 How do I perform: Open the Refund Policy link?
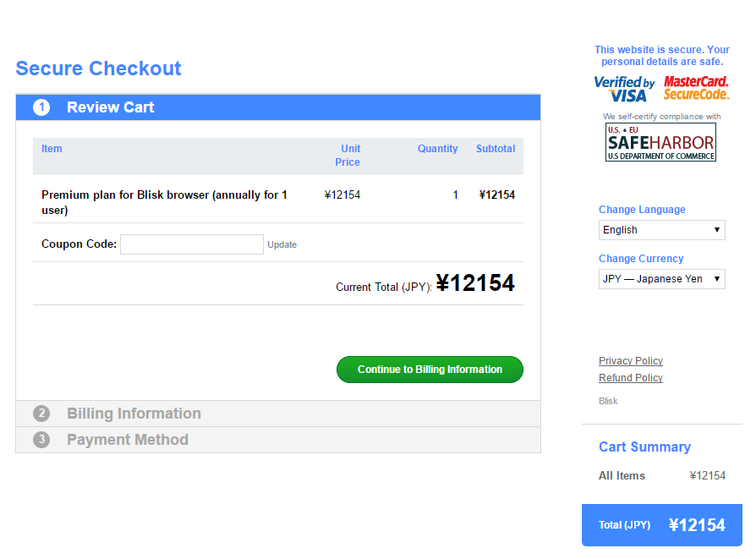click(630, 378)
